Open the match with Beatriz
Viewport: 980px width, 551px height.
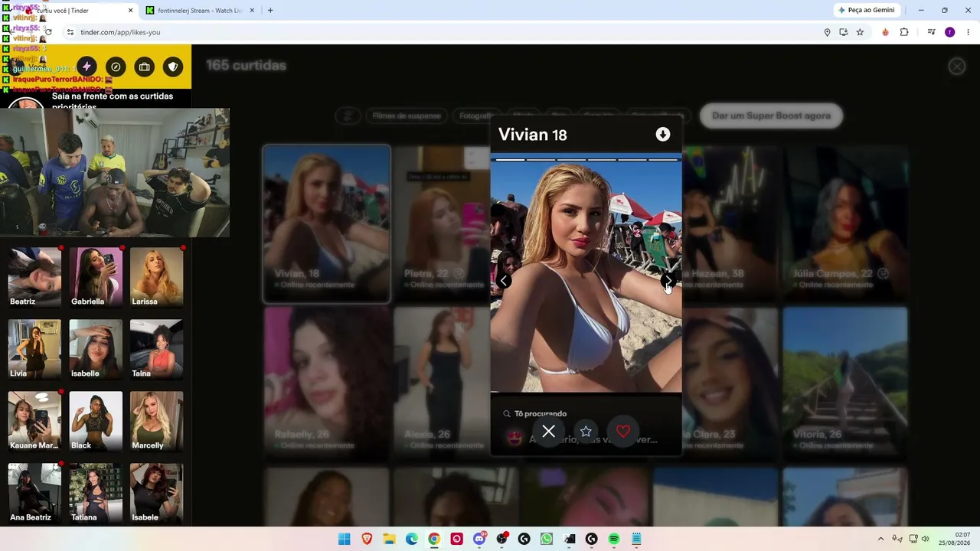[34, 277]
